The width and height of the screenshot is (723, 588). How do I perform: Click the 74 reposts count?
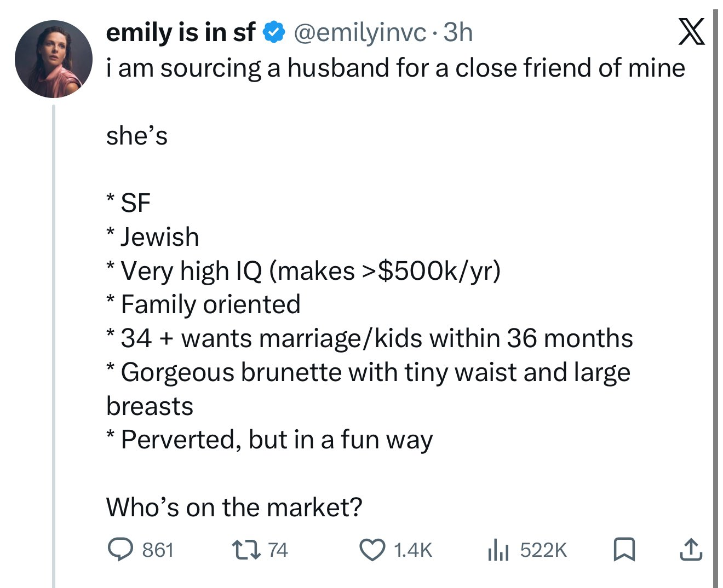pos(278,550)
